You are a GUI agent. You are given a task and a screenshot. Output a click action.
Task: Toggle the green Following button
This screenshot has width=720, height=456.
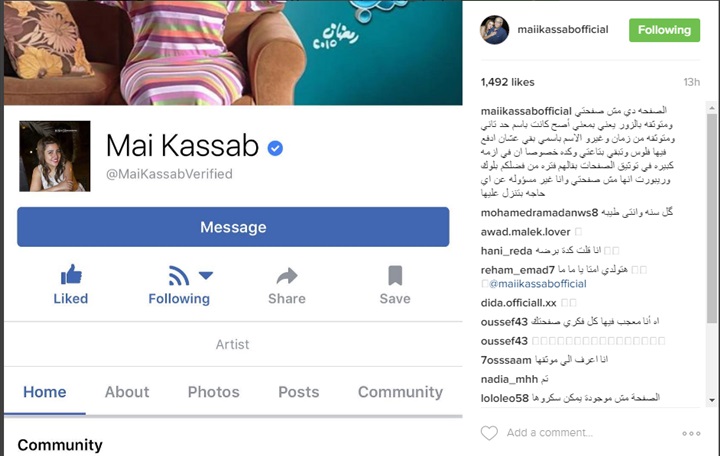(664, 30)
